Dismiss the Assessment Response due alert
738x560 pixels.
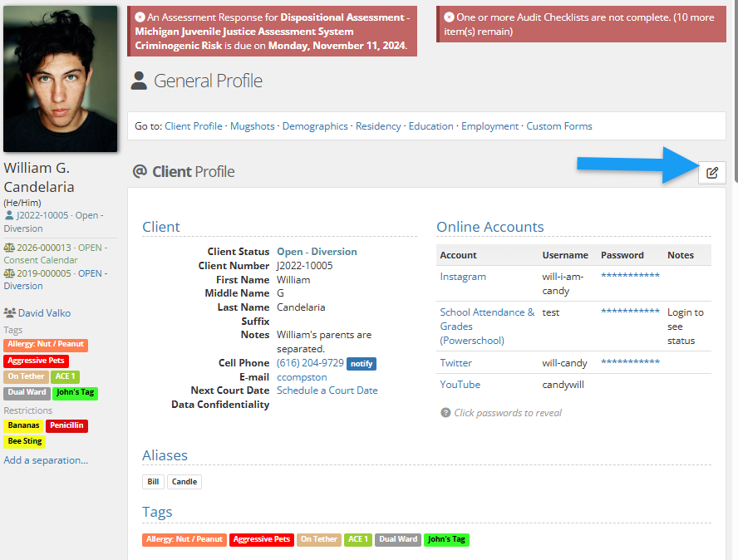[140, 17]
